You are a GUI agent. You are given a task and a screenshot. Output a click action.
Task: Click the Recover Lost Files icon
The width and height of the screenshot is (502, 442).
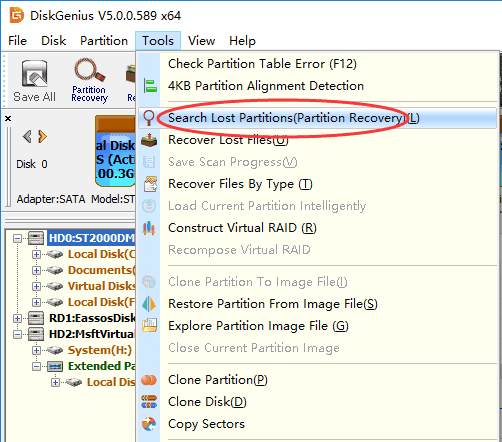pos(149,140)
